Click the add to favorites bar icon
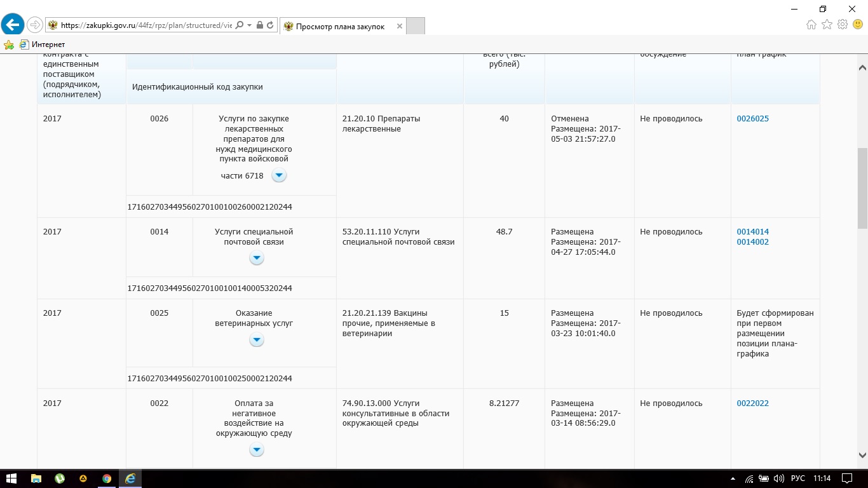The width and height of the screenshot is (868, 488). click(x=9, y=44)
